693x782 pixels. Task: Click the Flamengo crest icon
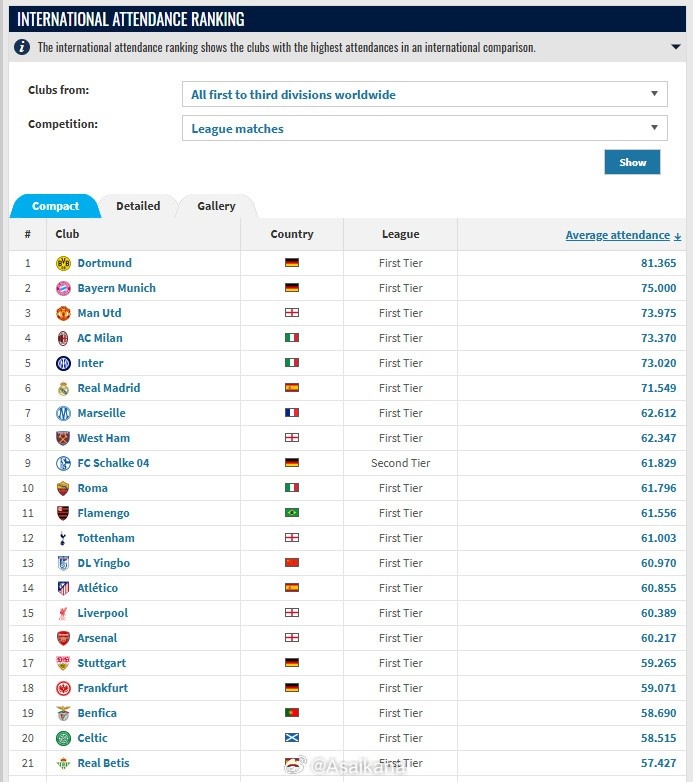[63, 513]
